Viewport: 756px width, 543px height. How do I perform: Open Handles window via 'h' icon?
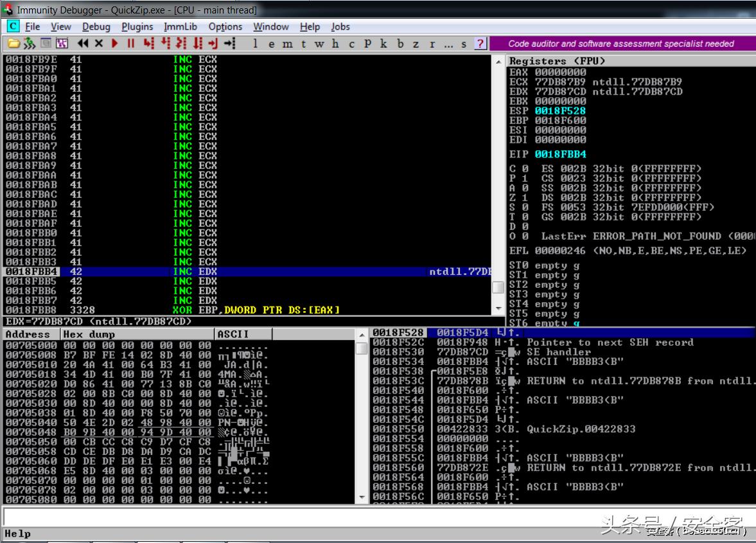pyautogui.click(x=334, y=44)
